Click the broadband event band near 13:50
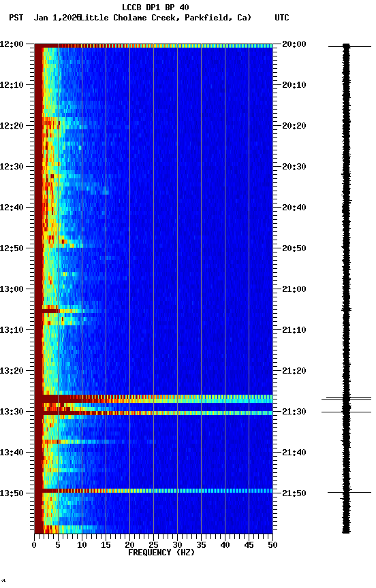Screen dimensions: 376x588 pos(153,491)
